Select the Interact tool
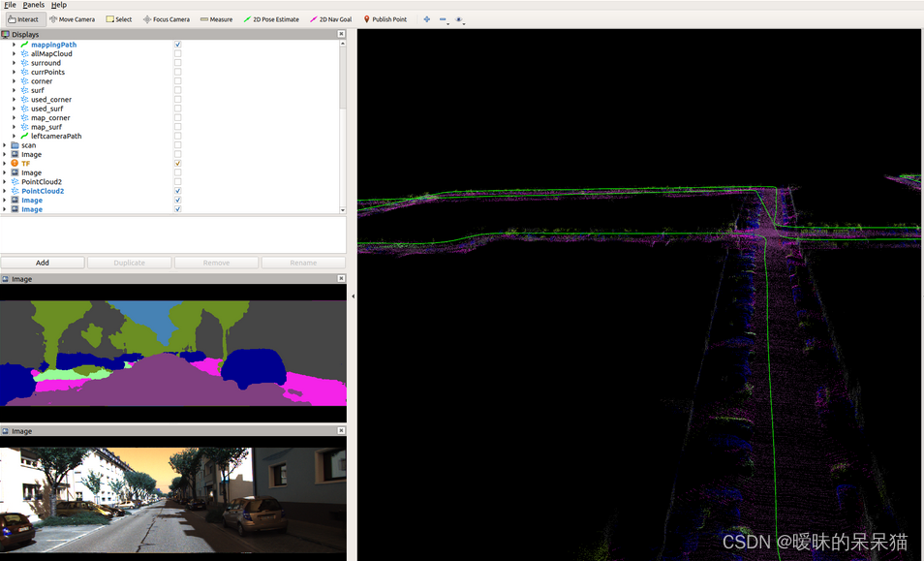The image size is (924, 561). (23, 18)
